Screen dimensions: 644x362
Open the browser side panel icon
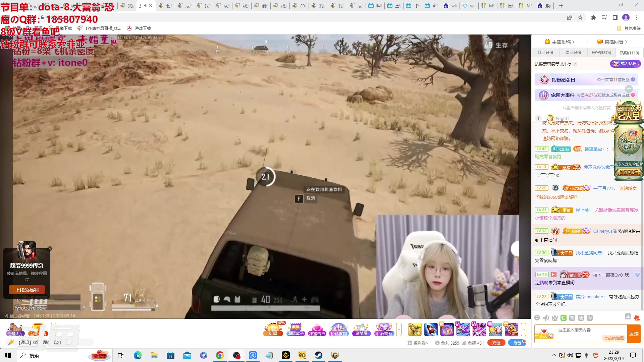615,17
